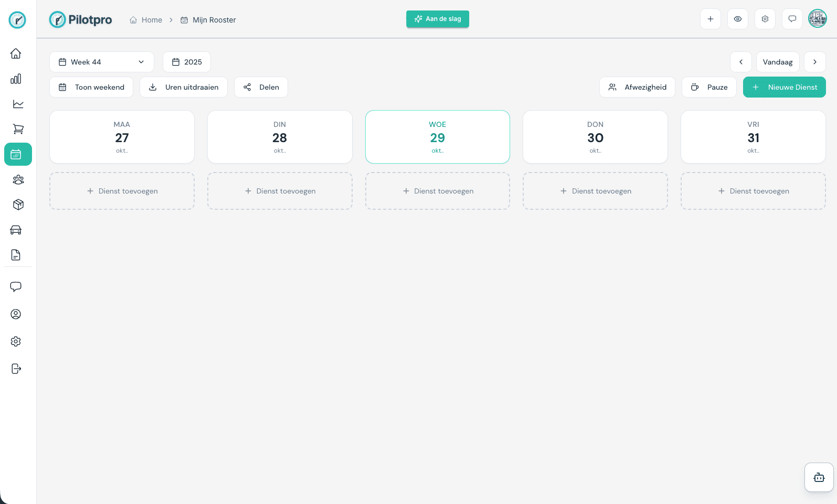Select the Wednesday 29 okt day card
837x504 pixels.
coord(437,137)
